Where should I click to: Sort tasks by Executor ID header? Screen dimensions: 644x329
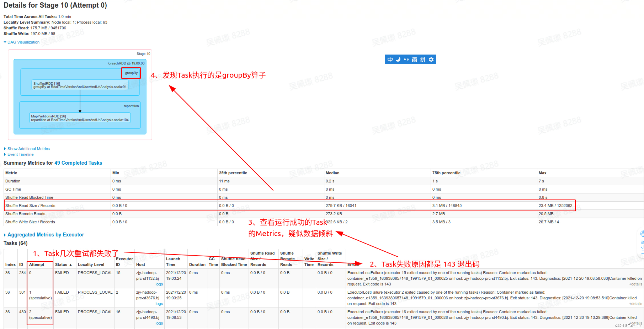point(124,262)
